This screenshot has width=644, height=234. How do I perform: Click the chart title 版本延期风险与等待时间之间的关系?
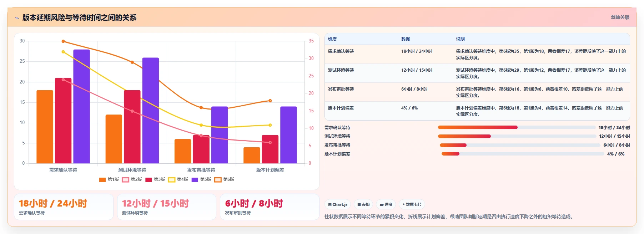[x=79, y=17]
